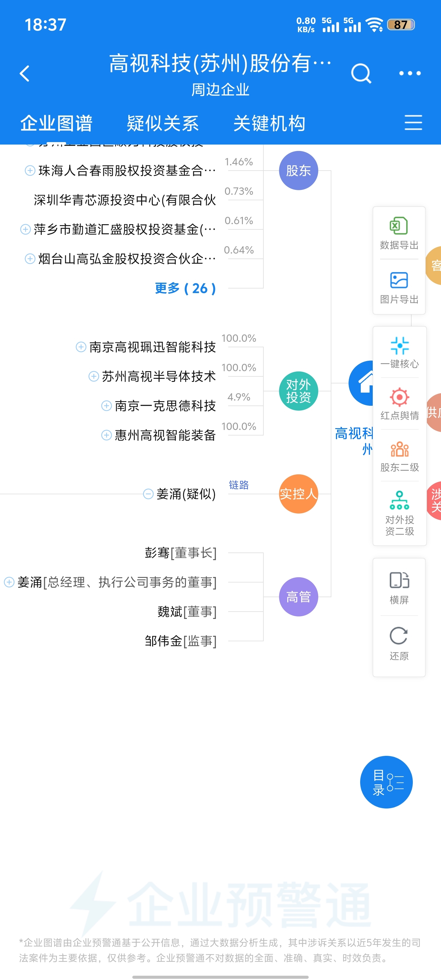Tap partially visible 供 supplier node
This screenshot has width=441, height=980.
(434, 413)
